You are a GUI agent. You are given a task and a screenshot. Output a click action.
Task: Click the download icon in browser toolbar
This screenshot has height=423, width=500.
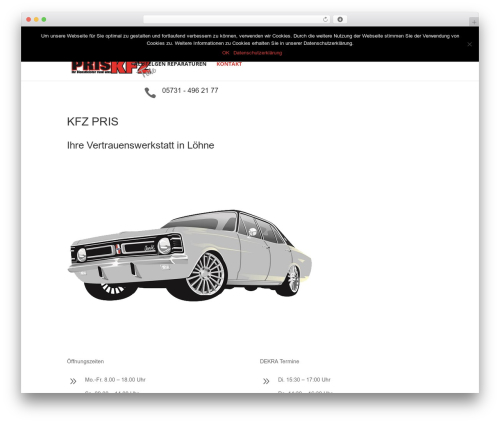click(340, 19)
